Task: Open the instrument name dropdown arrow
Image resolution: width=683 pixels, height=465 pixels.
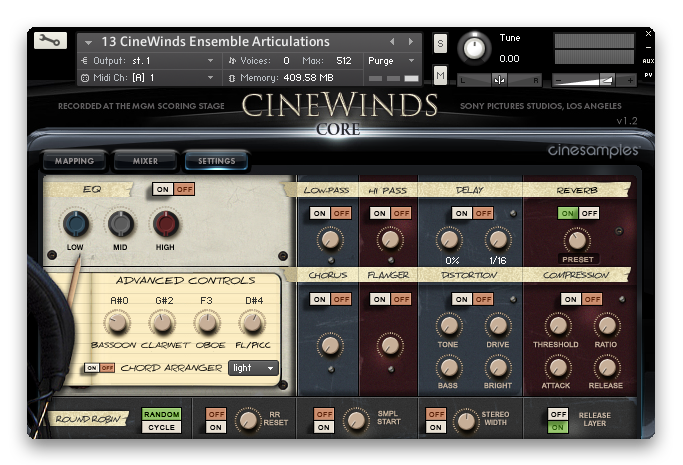Action: tap(88, 43)
